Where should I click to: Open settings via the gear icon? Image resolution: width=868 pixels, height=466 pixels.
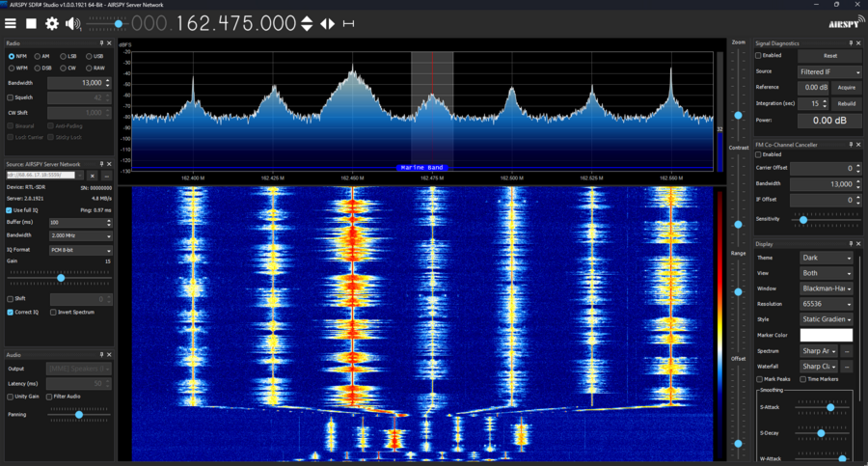click(51, 23)
